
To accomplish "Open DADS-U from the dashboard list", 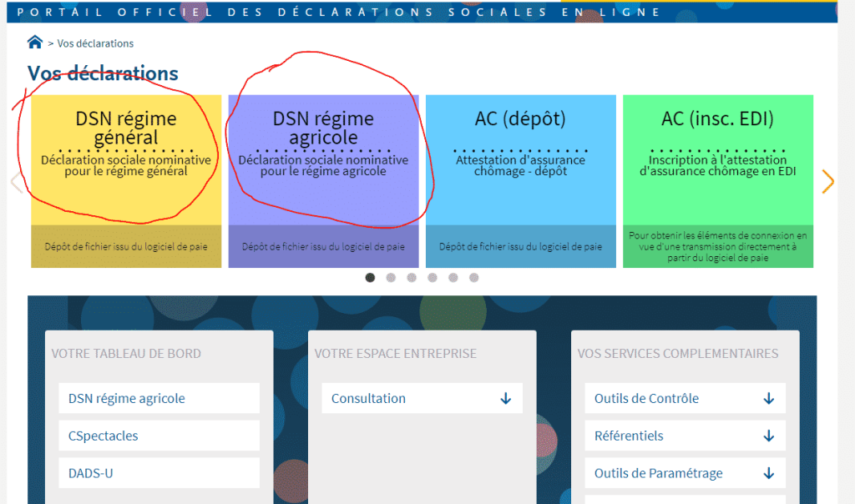I will (x=159, y=473).
